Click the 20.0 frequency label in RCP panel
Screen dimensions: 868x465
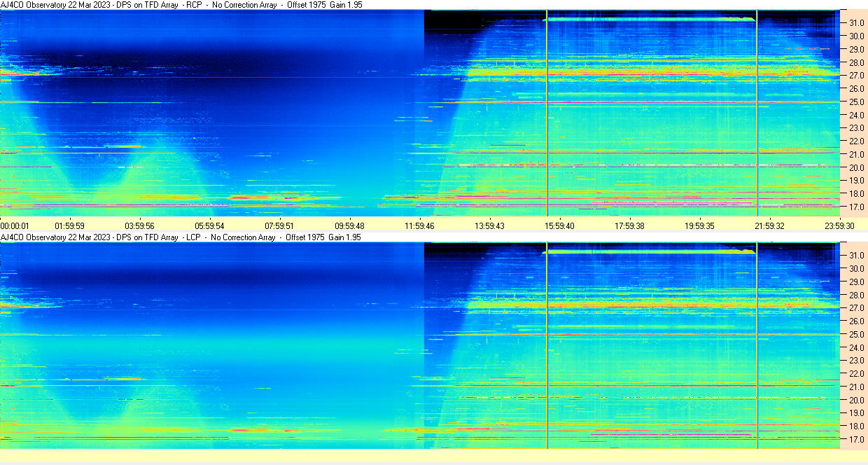point(857,168)
